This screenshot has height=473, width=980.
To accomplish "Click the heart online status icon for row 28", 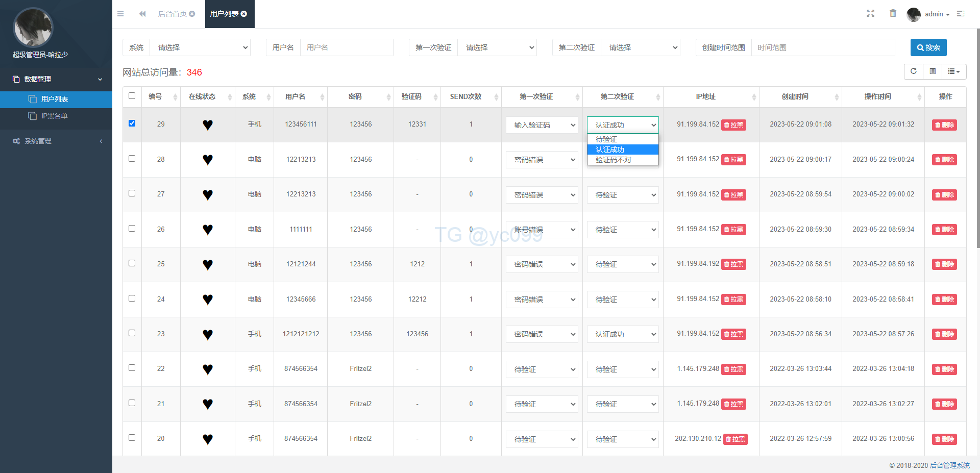I will pyautogui.click(x=207, y=160).
